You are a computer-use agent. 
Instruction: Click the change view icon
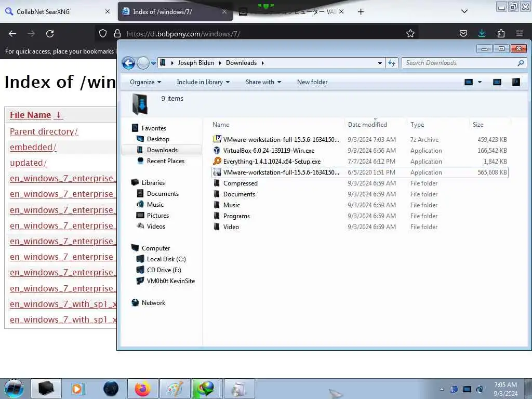469,82
